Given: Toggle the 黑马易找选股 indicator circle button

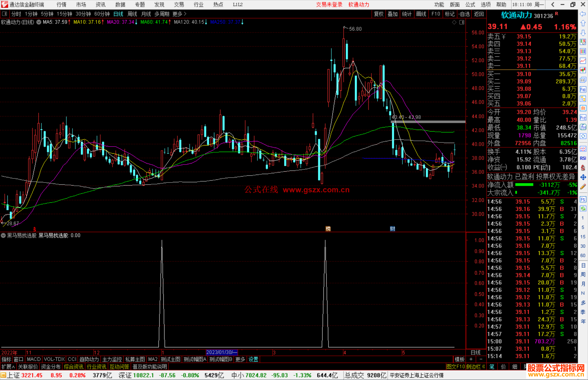Looking at the screenshot, I should [3, 235].
